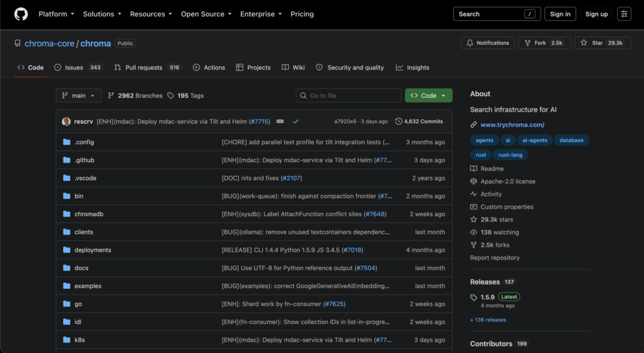Screen dimensions: 644x353
Task: Open the 4,632 Commits history
Action: tap(419, 121)
